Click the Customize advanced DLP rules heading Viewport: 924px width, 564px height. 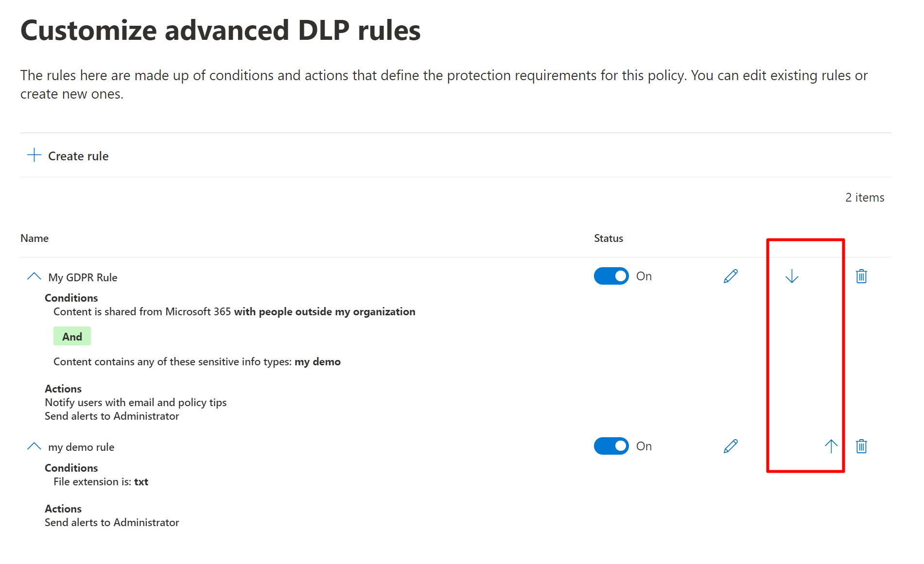coord(220,30)
